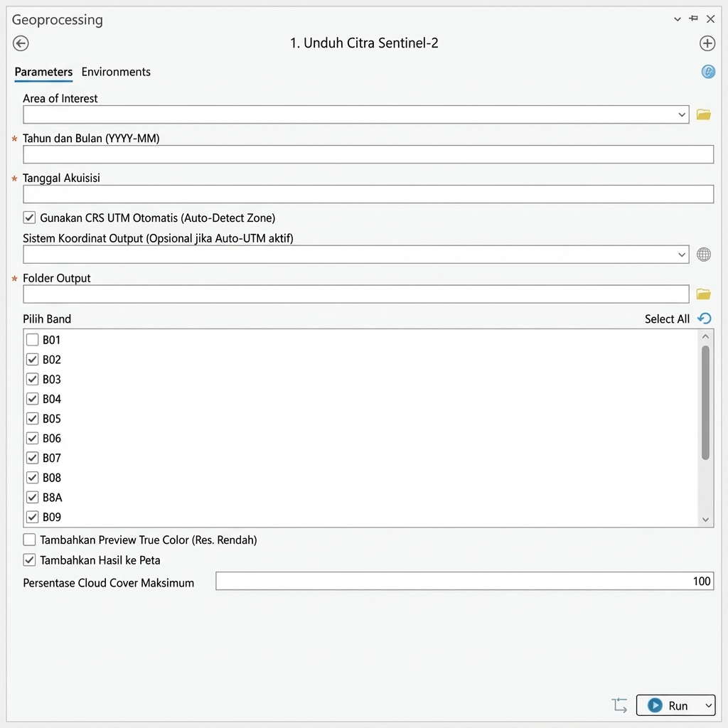
Task: Click Select All for bands
Action: [667, 319]
